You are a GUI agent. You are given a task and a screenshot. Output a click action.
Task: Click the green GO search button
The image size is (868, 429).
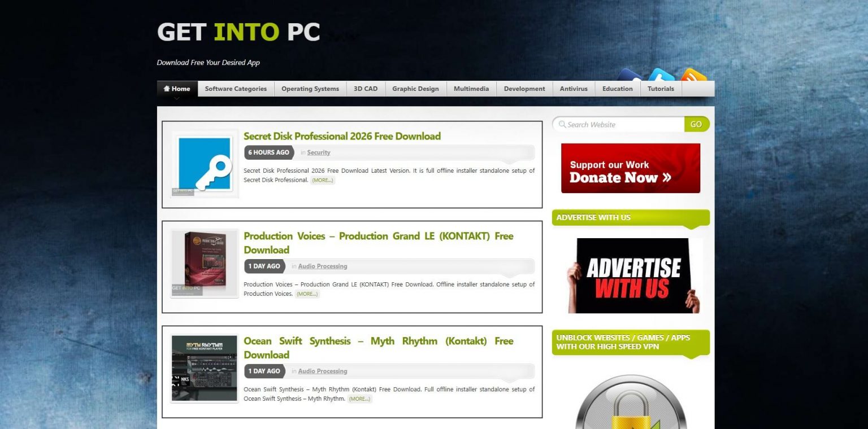point(697,124)
